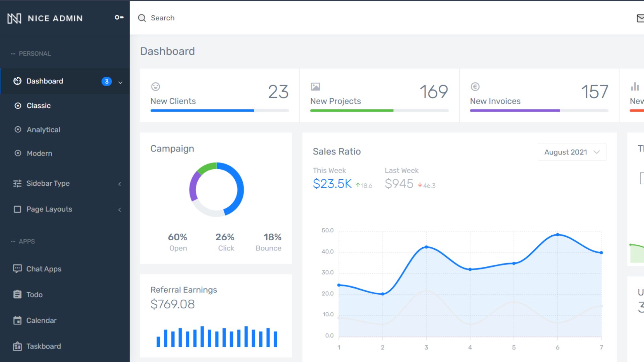Click the Sidebar Type sliders icon
Image resolution: width=644 pixels, height=362 pixels.
[x=17, y=183]
